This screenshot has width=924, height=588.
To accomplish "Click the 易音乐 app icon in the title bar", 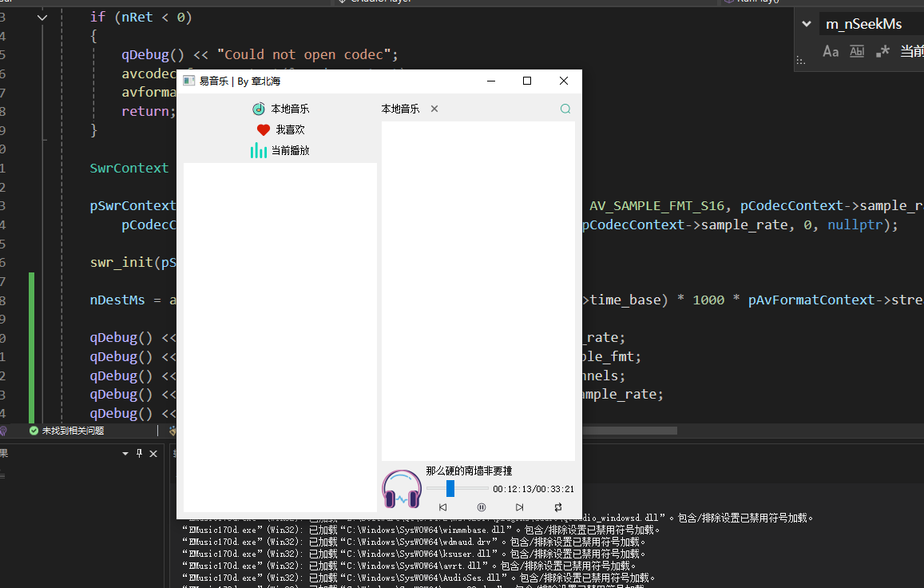I will [188, 81].
